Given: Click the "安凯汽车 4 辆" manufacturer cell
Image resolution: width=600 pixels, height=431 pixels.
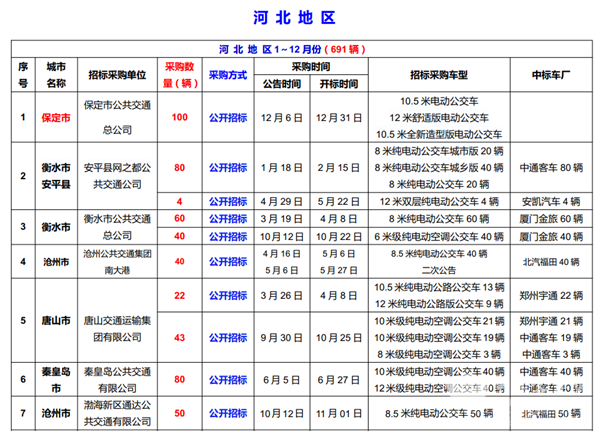Looking at the screenshot, I should click(550, 202).
